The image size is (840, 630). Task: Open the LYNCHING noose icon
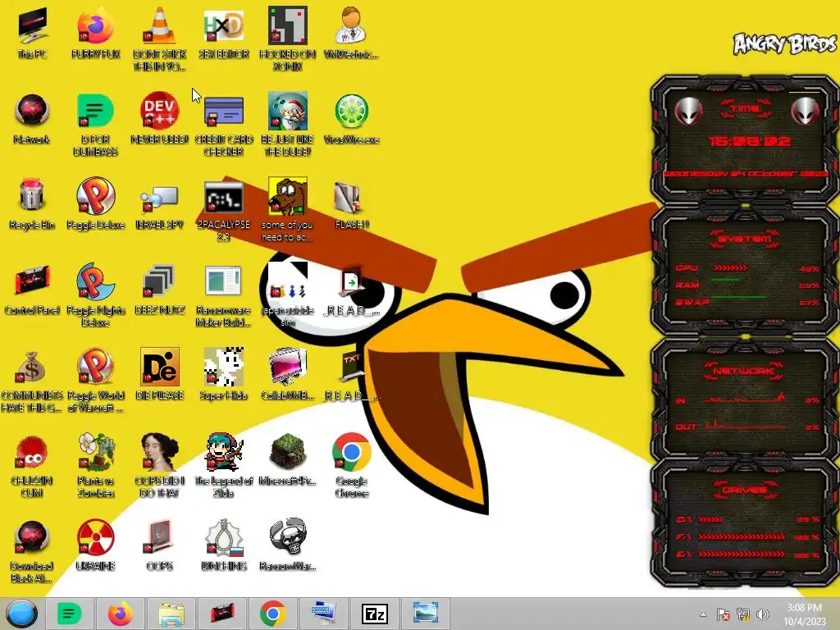click(x=223, y=545)
